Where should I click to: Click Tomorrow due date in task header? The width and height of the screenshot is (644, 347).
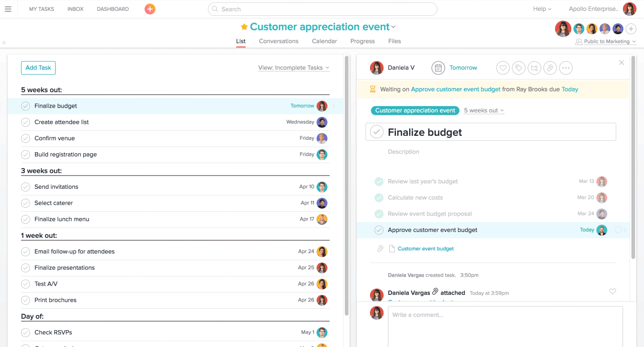click(x=463, y=68)
